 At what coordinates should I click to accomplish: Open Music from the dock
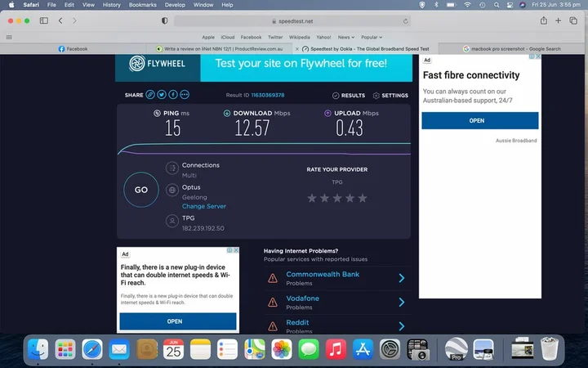(x=336, y=349)
